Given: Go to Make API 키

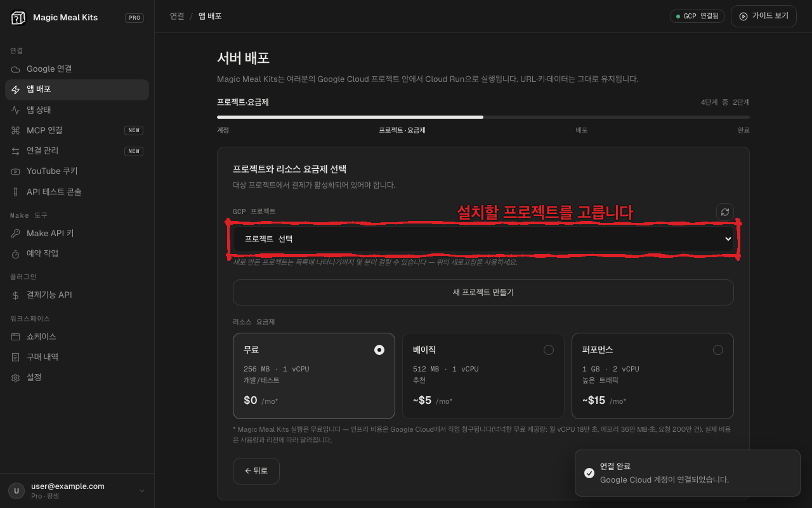Looking at the screenshot, I should tap(77, 234).
